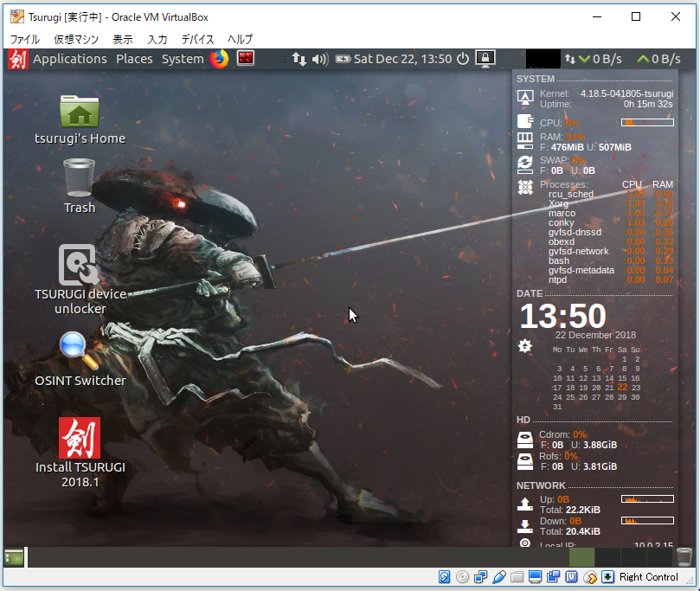The image size is (700, 591).
Task: Click the black system monitor graph applet
Action: click(x=543, y=59)
